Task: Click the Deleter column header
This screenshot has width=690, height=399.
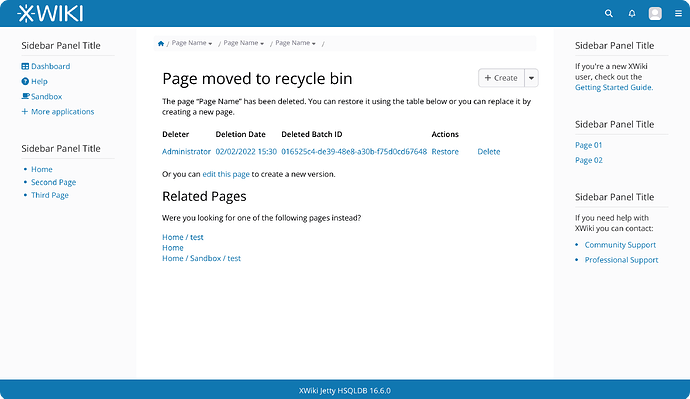Action: pos(176,134)
